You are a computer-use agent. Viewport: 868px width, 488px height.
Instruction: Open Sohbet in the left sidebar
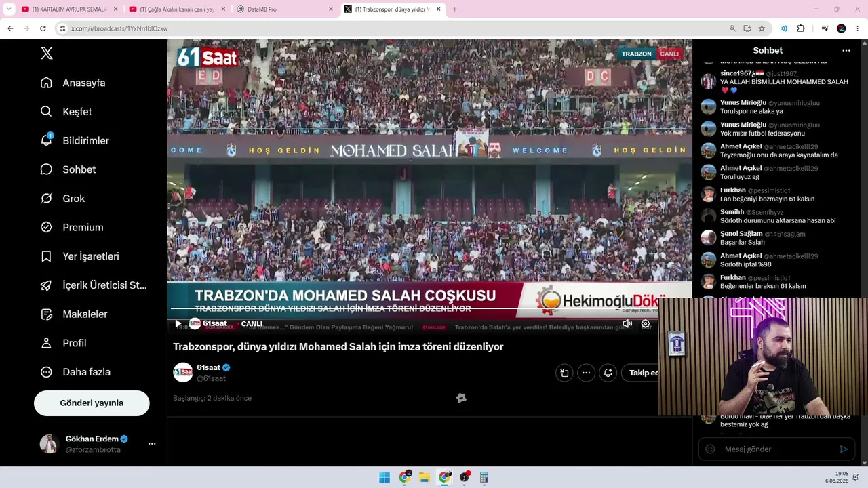point(68,169)
